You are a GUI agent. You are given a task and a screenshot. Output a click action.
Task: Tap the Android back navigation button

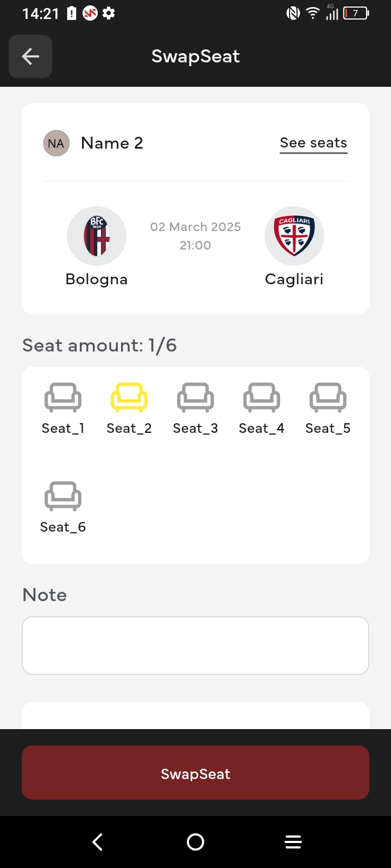98,842
